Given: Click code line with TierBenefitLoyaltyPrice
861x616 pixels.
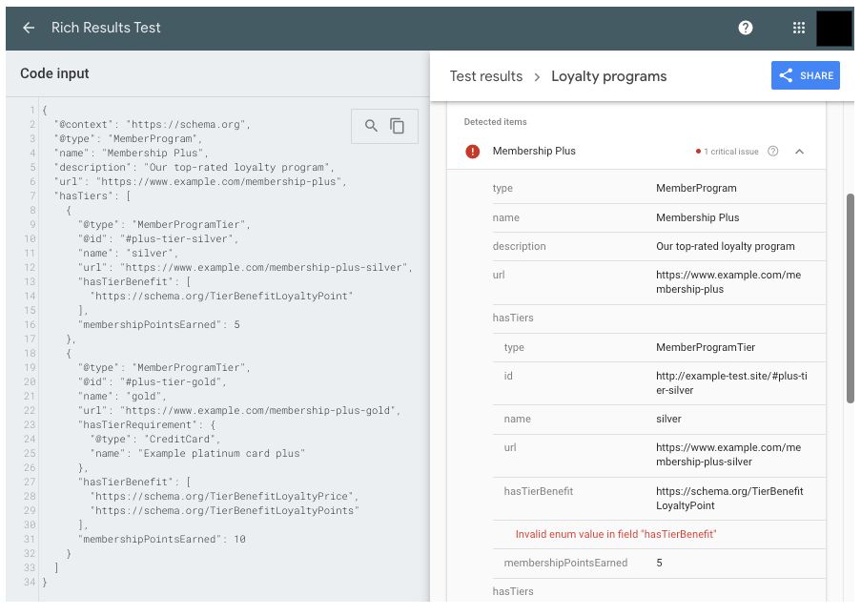Looking at the screenshot, I should click(224, 496).
